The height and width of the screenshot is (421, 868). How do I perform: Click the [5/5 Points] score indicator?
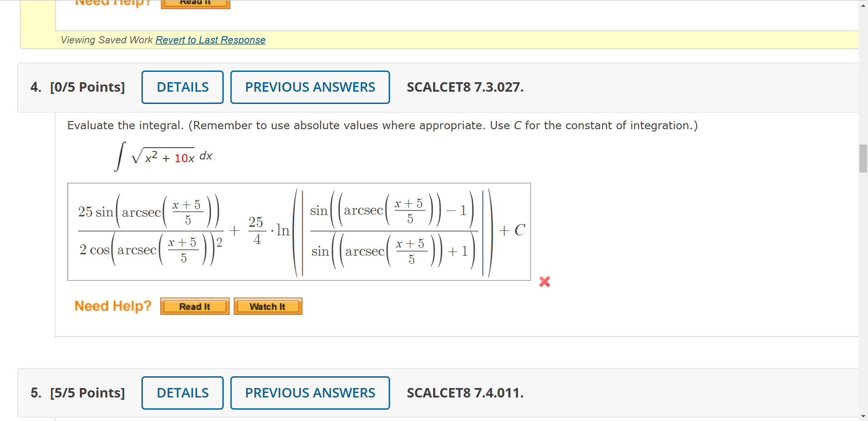click(87, 393)
